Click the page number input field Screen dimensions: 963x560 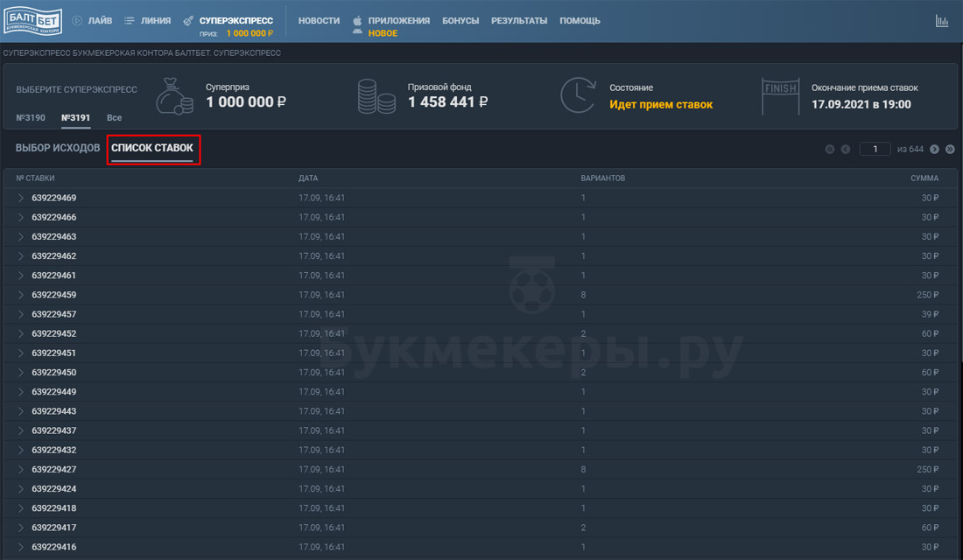(x=875, y=150)
